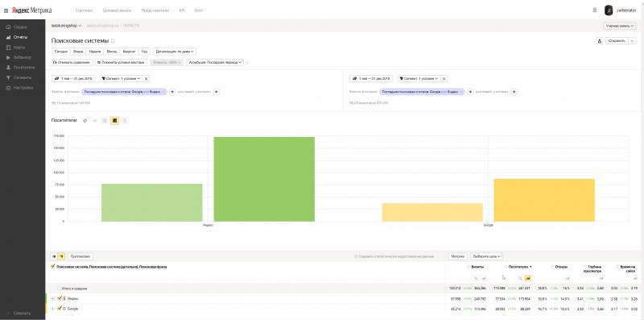The width and height of the screenshot is (644, 320).
Task: Select the map chart view icon
Action: [x=125, y=121]
